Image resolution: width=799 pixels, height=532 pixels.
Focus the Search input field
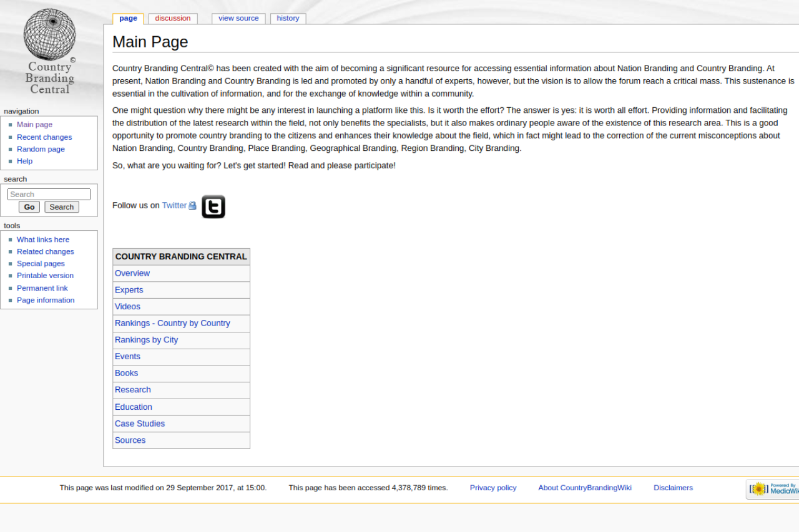tap(49, 195)
